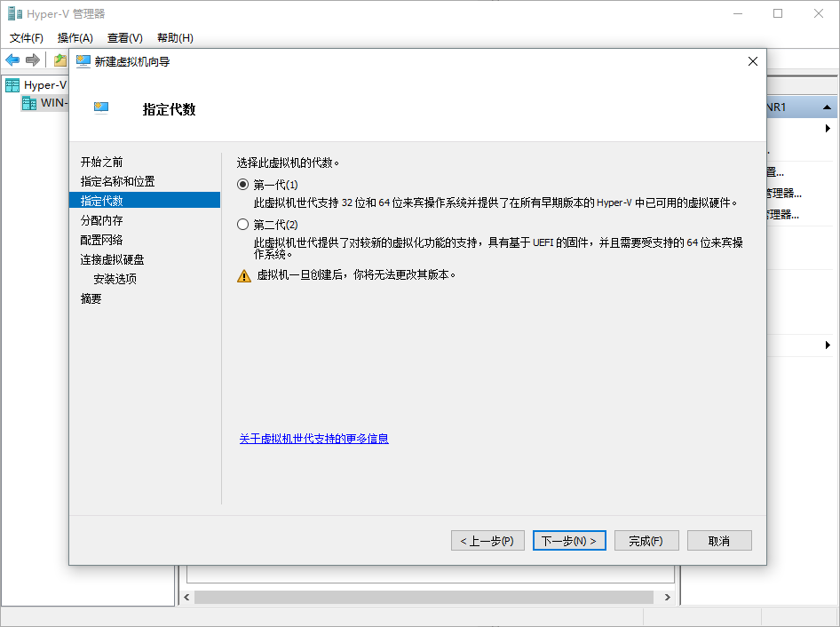Open 关于虚拟机世代支持的更多信息 link
840x627 pixels.
coord(314,439)
